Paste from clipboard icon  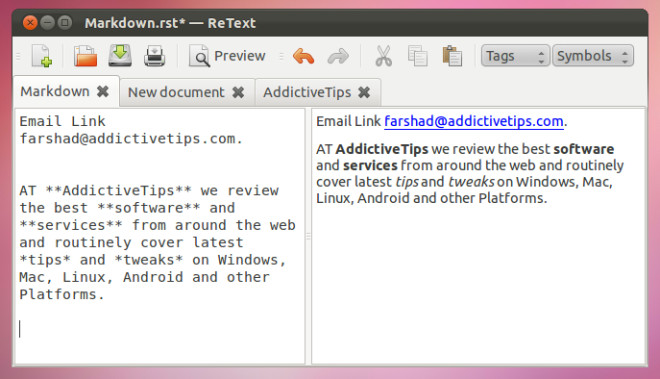coord(452,56)
